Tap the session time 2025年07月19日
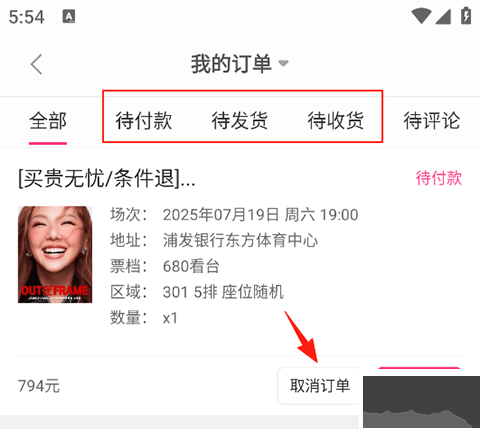 click(221, 215)
